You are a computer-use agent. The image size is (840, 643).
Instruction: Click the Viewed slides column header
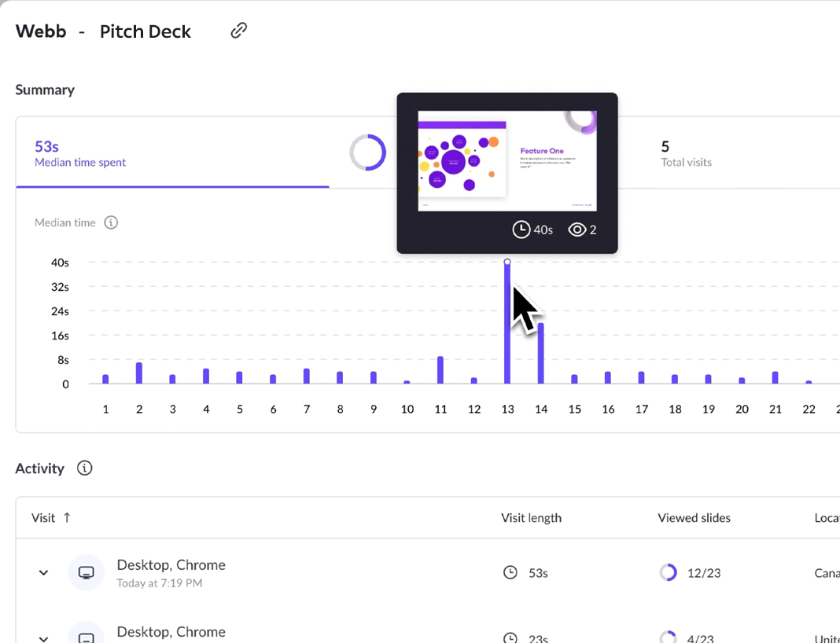(694, 518)
